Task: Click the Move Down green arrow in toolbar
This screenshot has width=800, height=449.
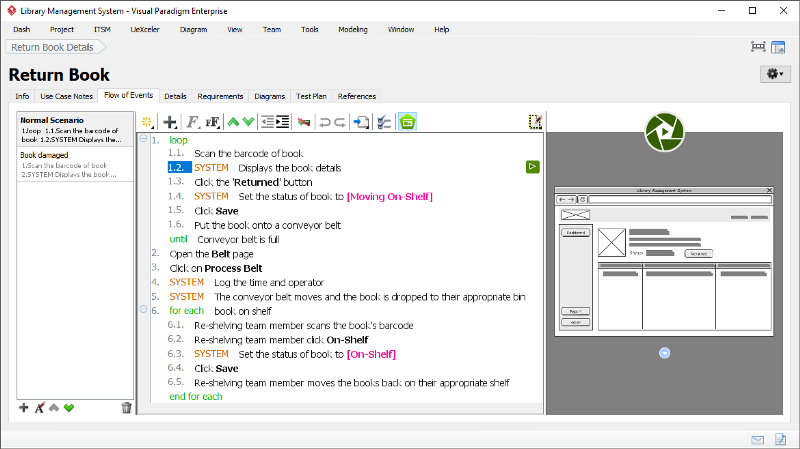Action: (x=247, y=122)
